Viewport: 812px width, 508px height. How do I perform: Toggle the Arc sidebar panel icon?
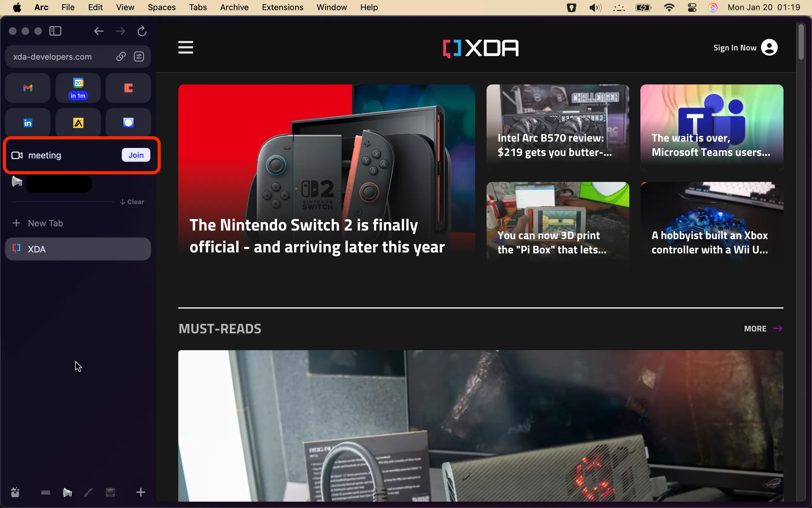(56, 31)
